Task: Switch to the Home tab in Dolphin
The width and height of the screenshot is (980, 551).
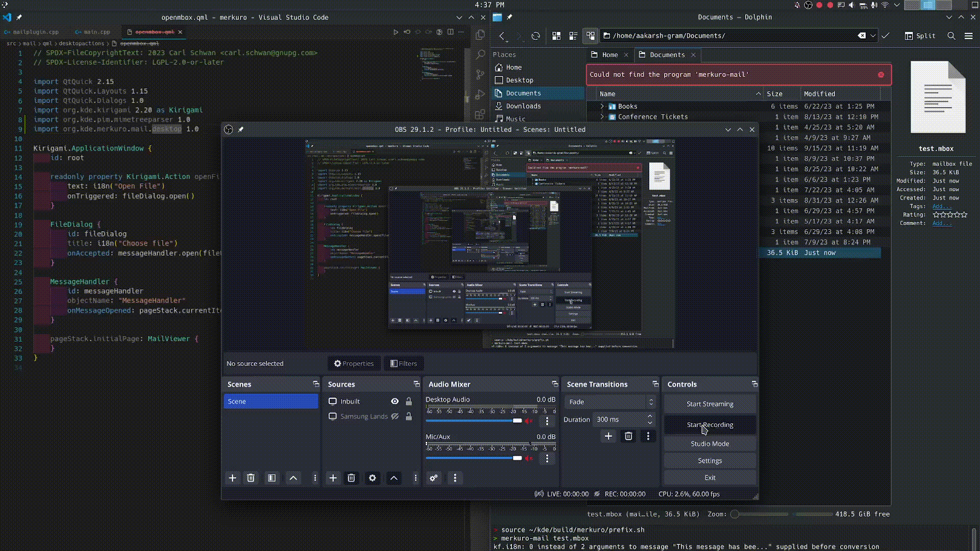Action: point(609,55)
